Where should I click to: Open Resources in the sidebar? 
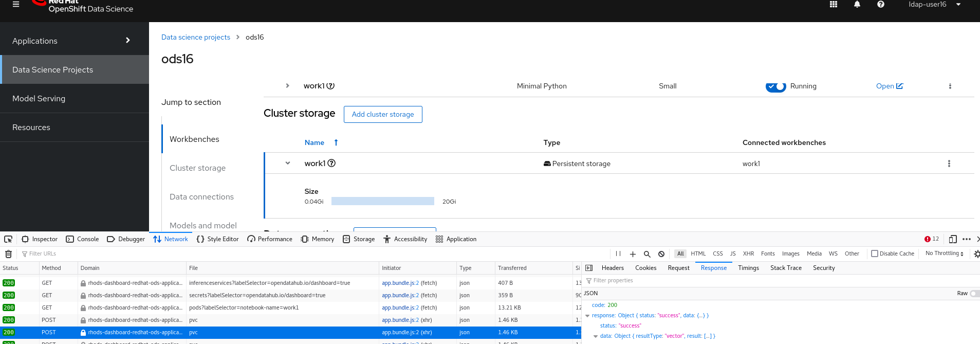[75, 127]
